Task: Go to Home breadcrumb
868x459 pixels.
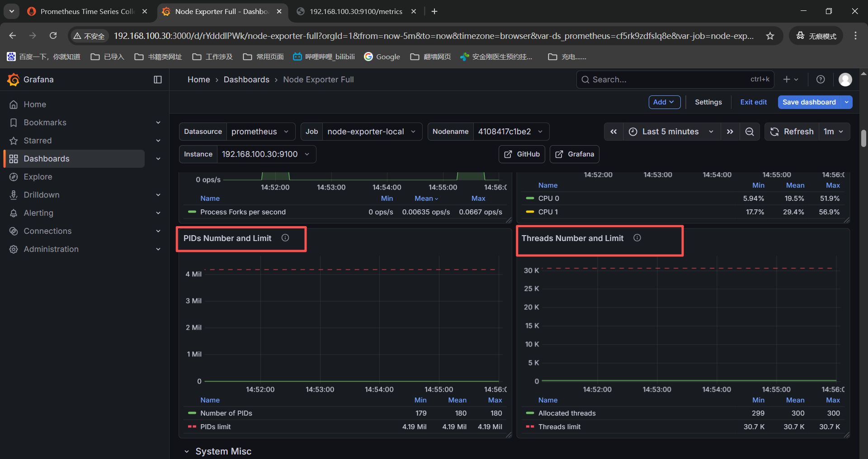Action: click(199, 80)
